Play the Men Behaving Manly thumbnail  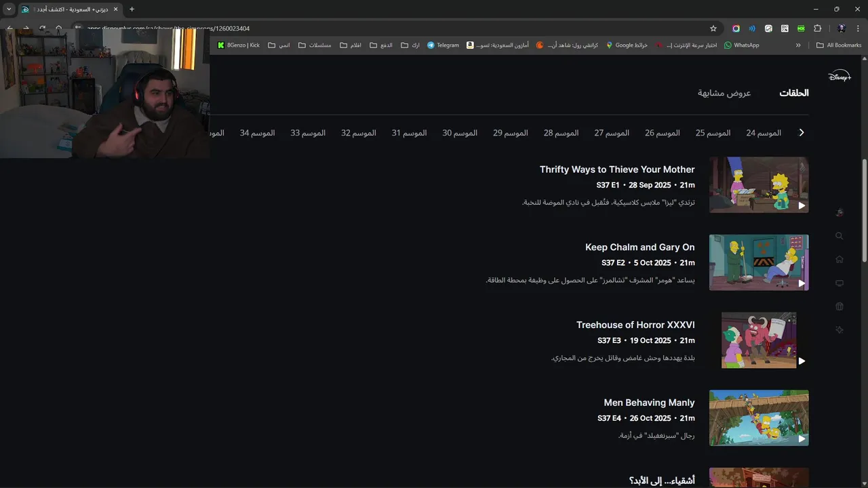coord(759,418)
